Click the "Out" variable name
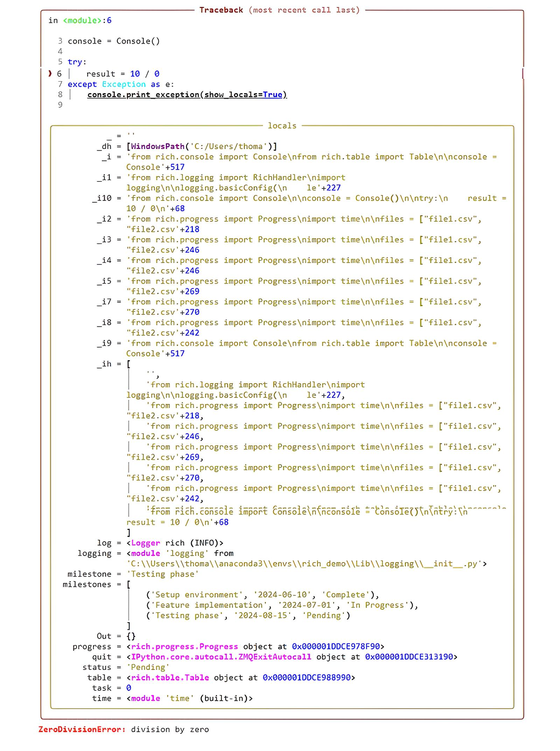 click(104, 636)
